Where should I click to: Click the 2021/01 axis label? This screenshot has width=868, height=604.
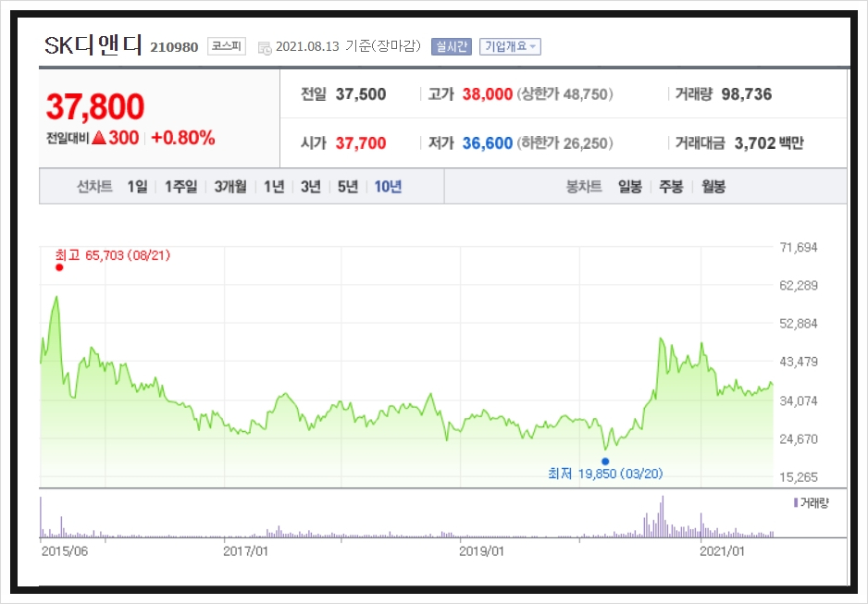click(x=722, y=551)
